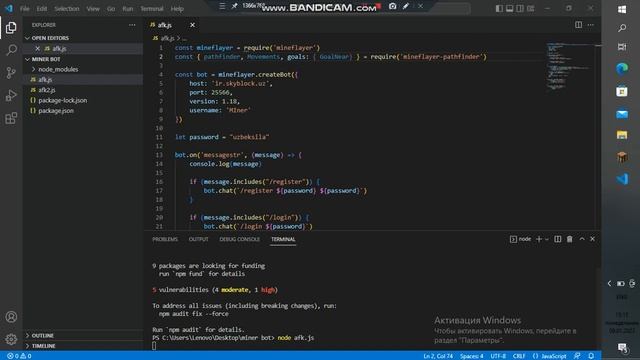This screenshot has height=360, width=640.
Task: Open the Edit menu
Action: (x=42, y=9)
